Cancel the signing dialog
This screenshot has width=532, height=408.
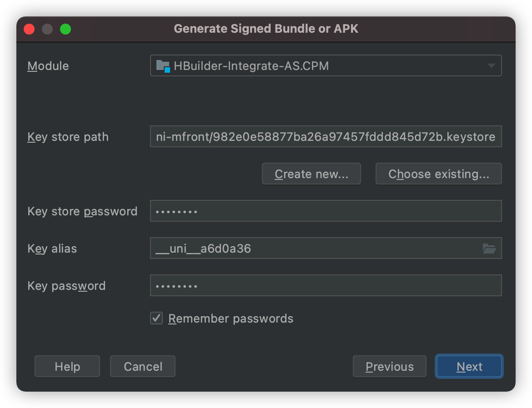pos(143,366)
